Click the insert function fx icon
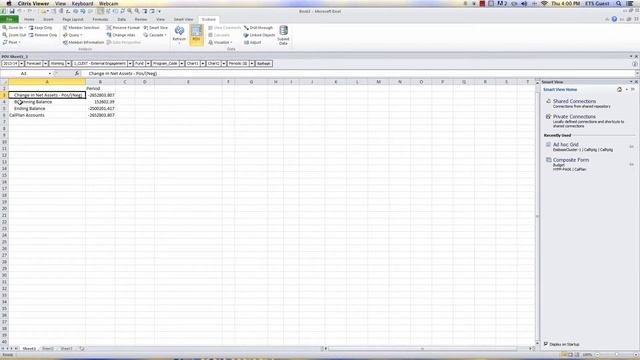The image size is (640, 360). click(77, 73)
